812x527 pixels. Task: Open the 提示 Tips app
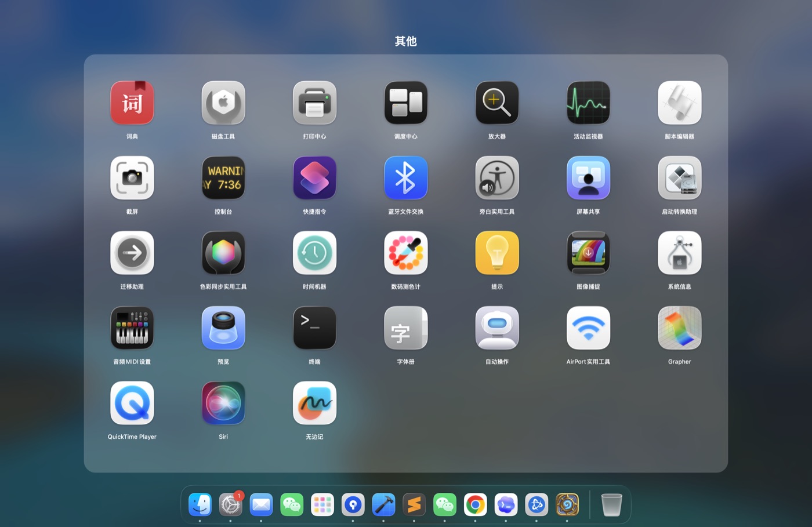point(497,253)
